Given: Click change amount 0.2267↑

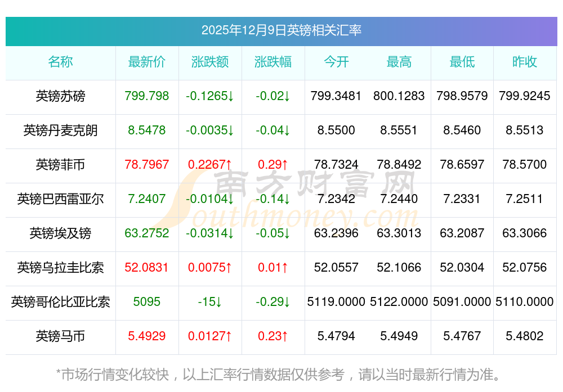Looking at the screenshot, I should pos(210,165).
